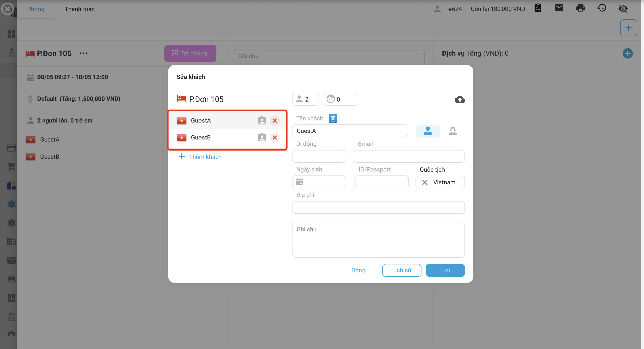
Task: Click the printer icon in top bar
Action: tap(580, 8)
